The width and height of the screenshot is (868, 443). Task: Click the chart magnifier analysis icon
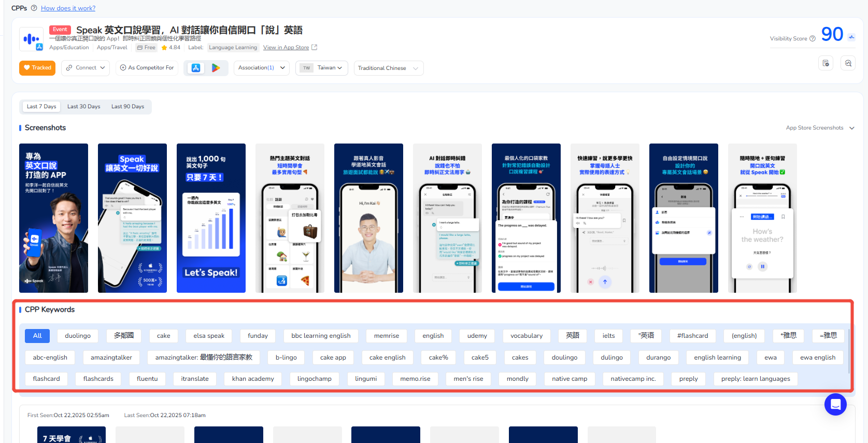click(848, 63)
